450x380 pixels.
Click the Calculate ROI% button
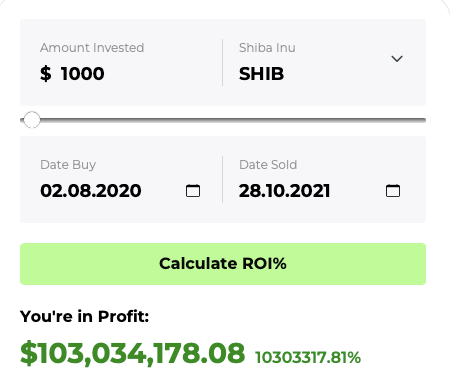point(223,264)
